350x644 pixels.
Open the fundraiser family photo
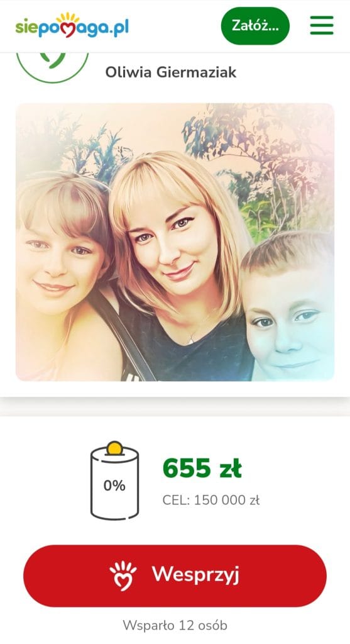pyautogui.click(x=175, y=242)
